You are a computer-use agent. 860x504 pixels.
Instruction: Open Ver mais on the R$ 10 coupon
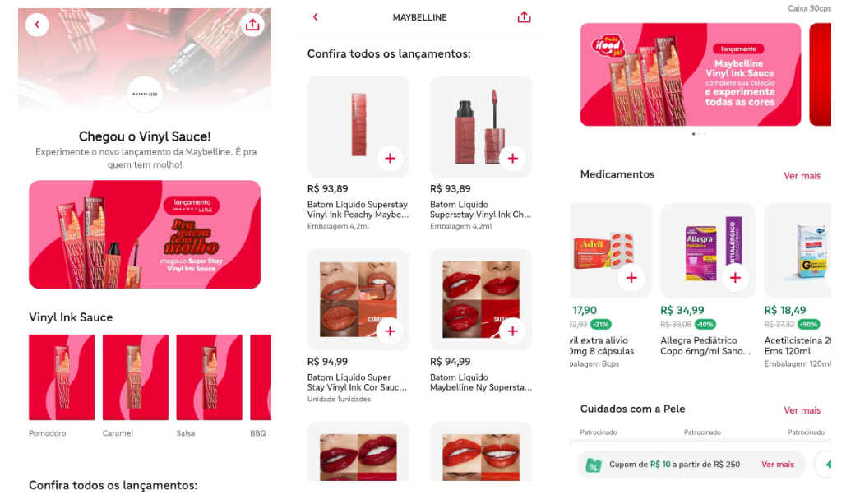[x=778, y=464]
